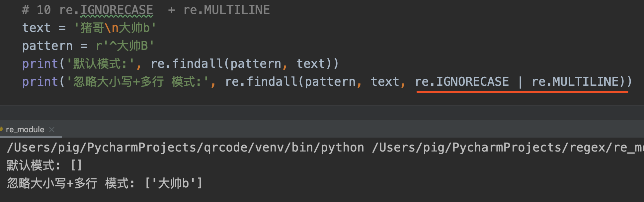Click the venv/bin/python interpreter path in console
Viewport: 644px width, 202px height.
[x=186, y=147]
